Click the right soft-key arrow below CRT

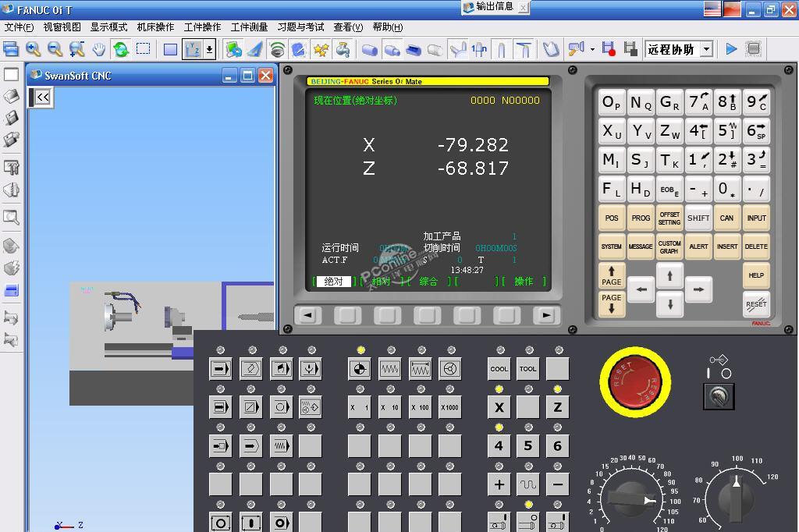click(x=546, y=315)
